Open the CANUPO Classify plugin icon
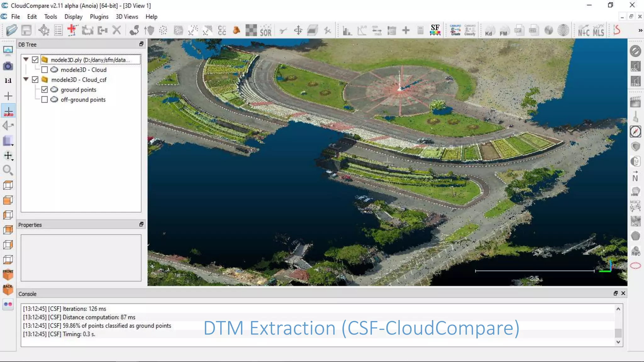 coord(470,30)
